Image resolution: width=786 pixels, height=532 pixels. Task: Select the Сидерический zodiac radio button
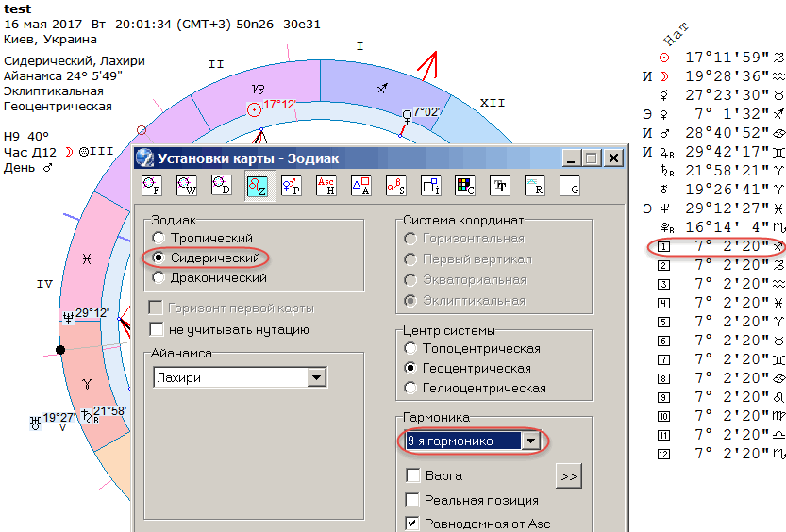point(159,258)
